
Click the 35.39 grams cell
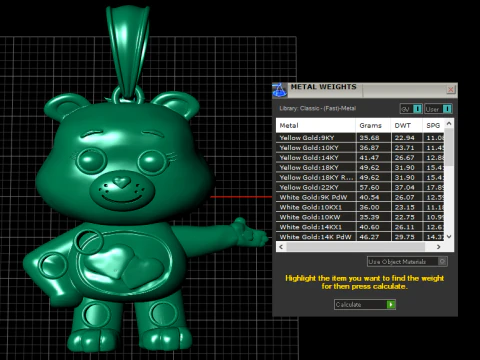373,217
